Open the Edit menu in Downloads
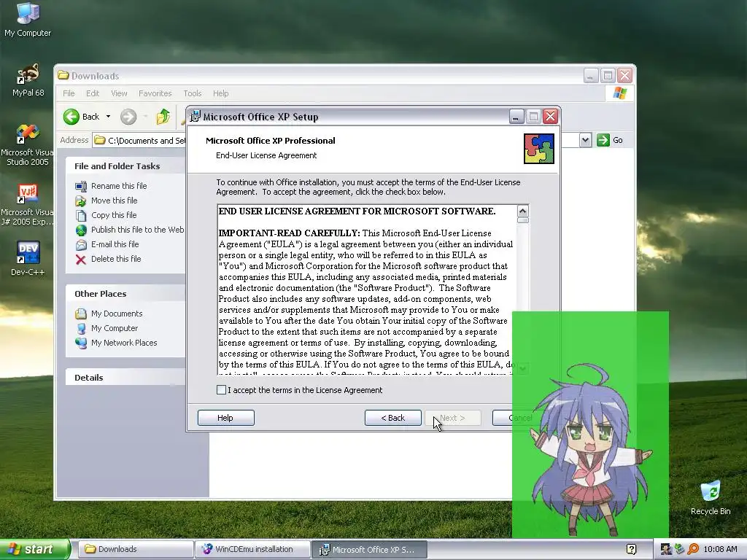747x560 pixels. click(93, 93)
